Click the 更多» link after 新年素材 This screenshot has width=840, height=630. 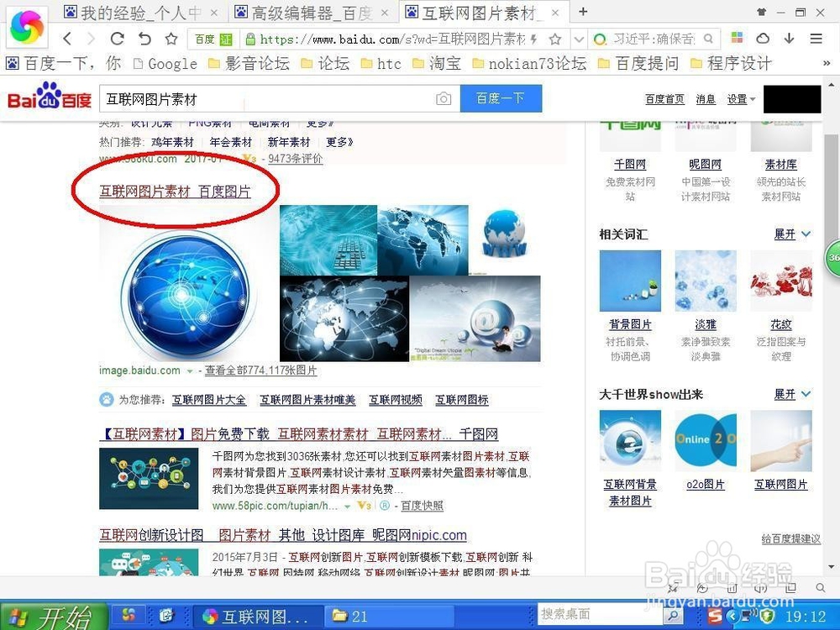[x=339, y=143]
